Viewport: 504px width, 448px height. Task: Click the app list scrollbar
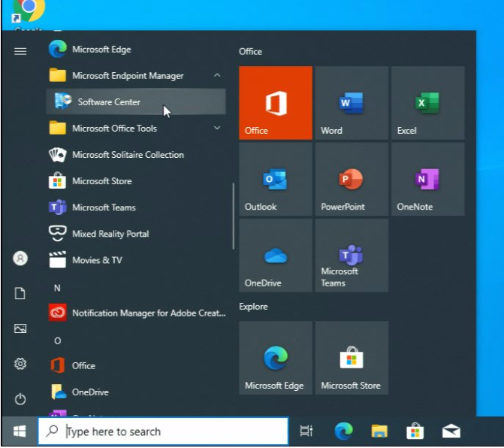tap(233, 216)
